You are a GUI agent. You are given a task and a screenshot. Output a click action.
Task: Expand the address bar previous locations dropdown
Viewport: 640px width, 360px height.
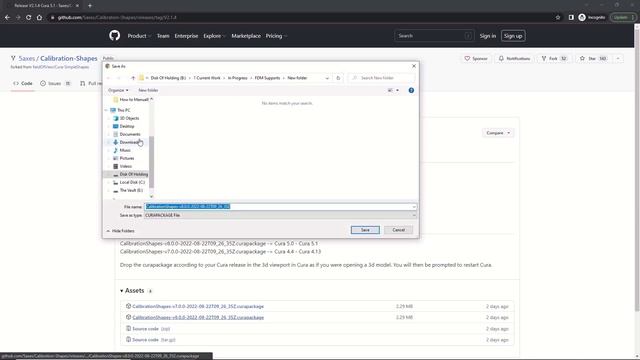click(x=327, y=78)
